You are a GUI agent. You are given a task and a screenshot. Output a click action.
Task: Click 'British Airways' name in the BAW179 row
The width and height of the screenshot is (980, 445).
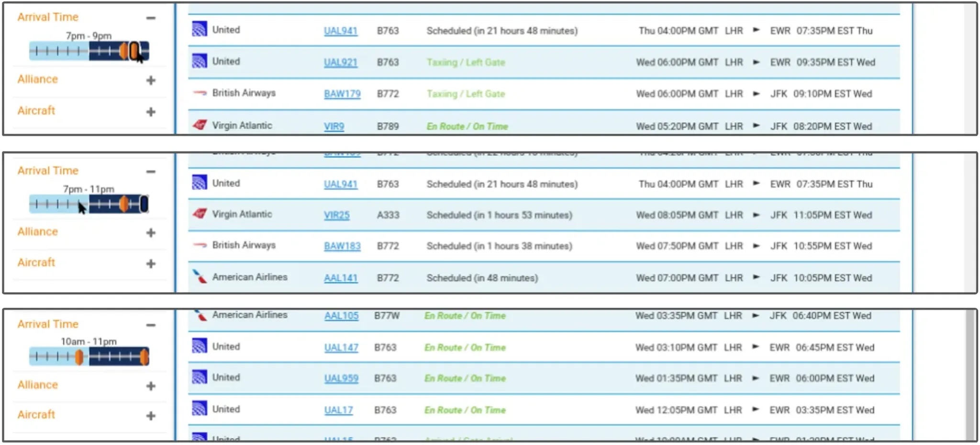pos(244,93)
